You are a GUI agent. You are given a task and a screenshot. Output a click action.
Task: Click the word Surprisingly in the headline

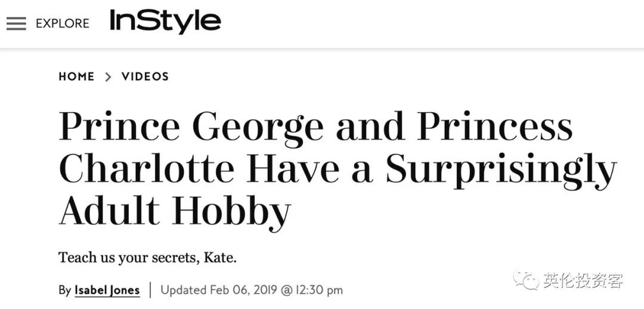(501, 172)
